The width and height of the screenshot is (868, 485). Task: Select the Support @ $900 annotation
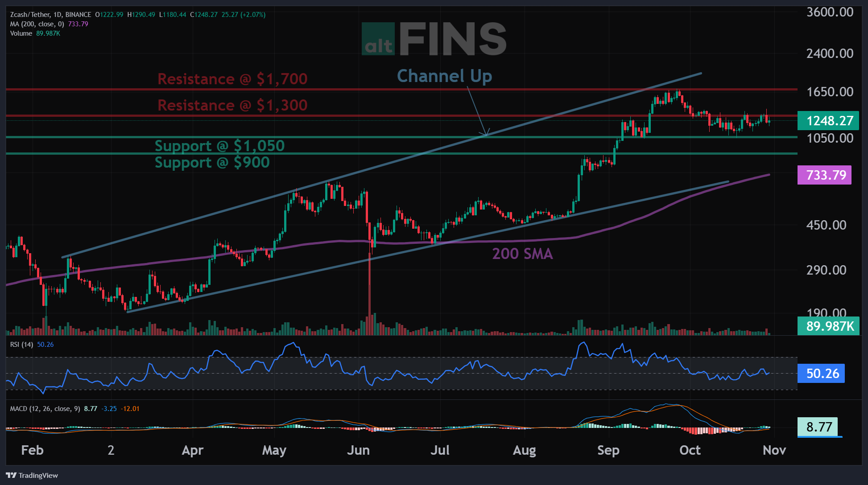[212, 162]
